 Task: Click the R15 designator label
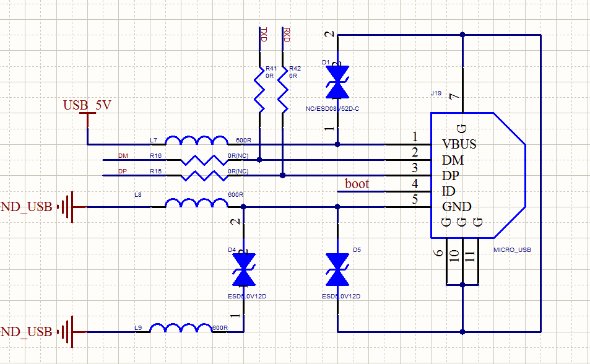click(155, 171)
